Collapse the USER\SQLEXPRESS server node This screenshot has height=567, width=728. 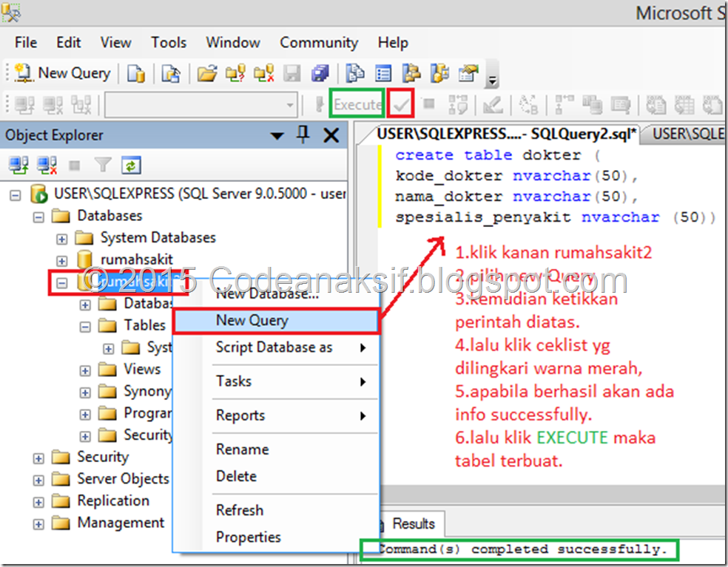tap(16, 195)
